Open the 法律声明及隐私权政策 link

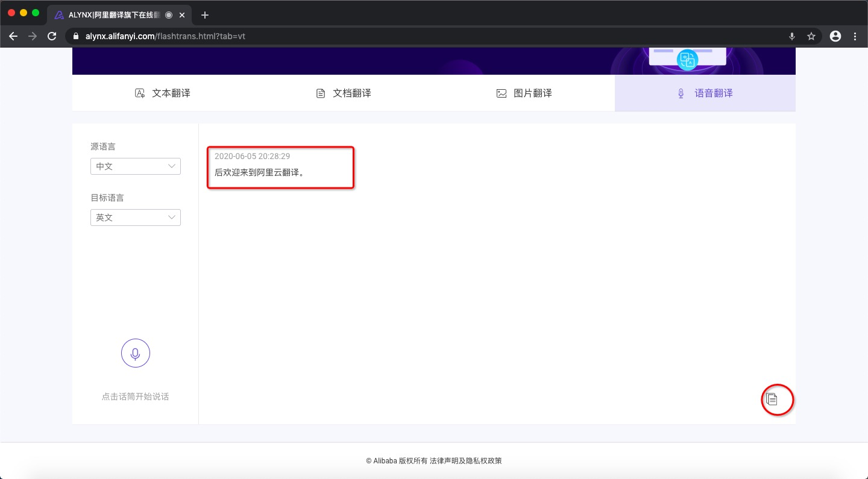(x=466, y=461)
